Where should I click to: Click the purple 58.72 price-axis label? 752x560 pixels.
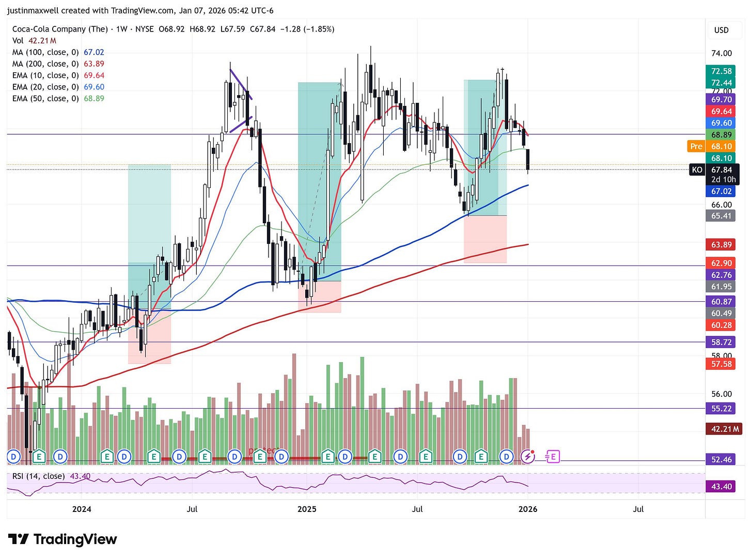coord(722,342)
